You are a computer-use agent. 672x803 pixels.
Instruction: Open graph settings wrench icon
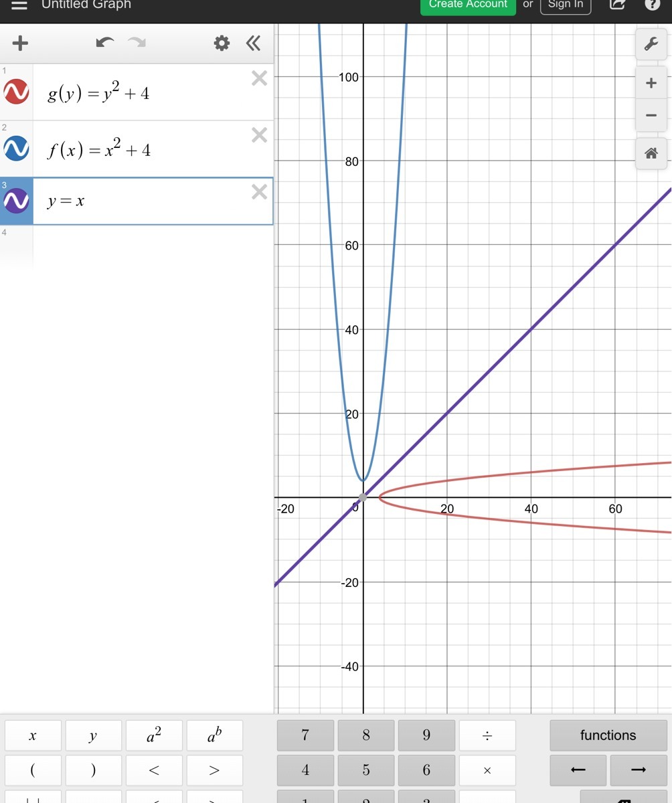[x=651, y=45]
